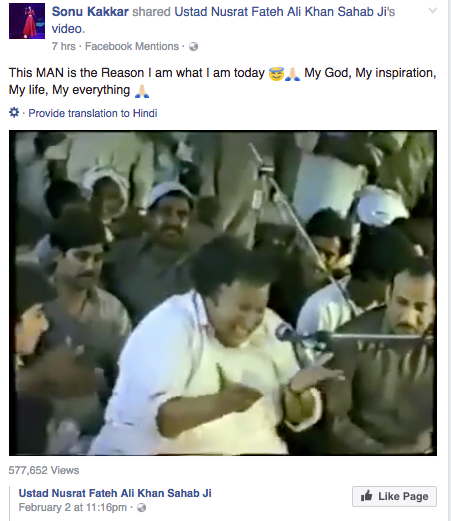Open Ustad Nusrat Fateh Ali Khan Sahab Ji page below video
This screenshot has width=451, height=521.
point(115,493)
